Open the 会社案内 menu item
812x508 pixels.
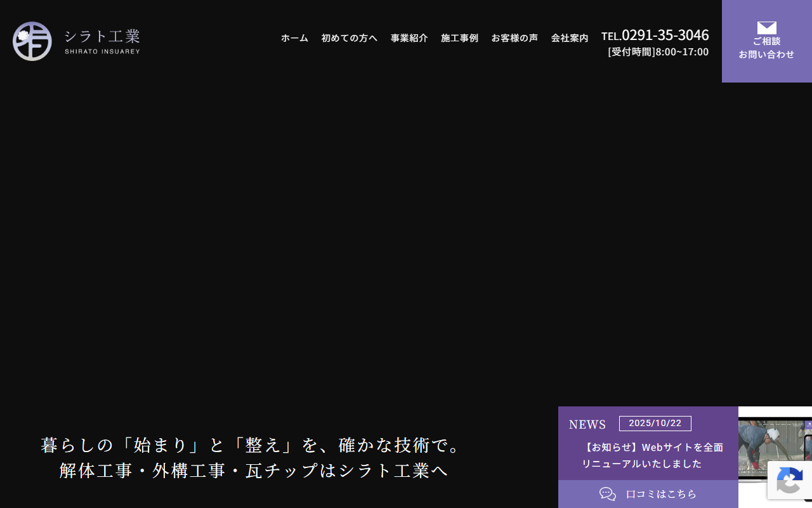tap(570, 38)
